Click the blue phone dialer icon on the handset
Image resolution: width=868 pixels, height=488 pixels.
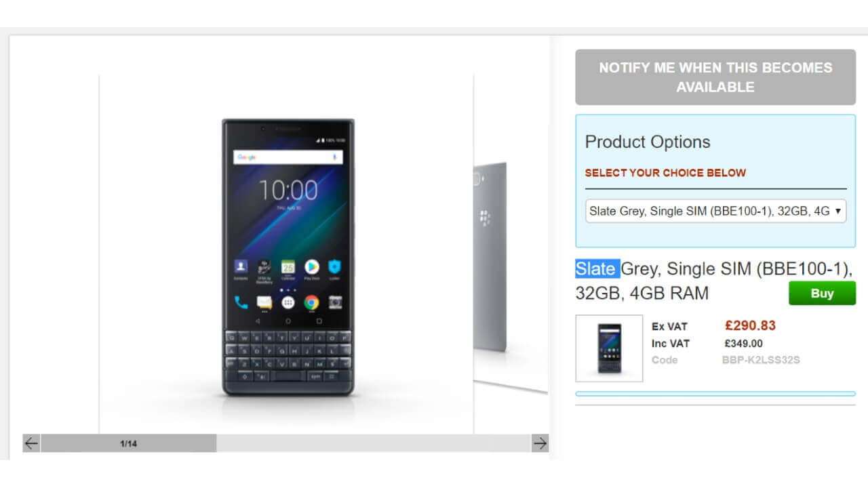[x=241, y=302]
